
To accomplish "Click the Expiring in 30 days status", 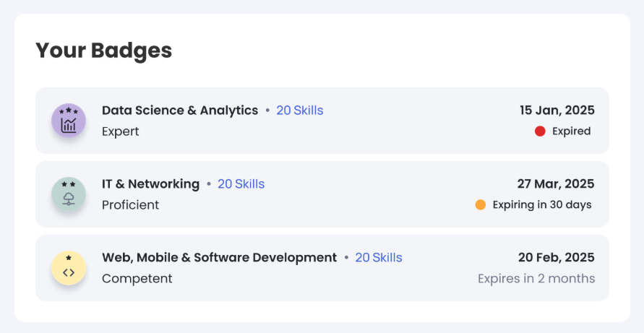I will (x=542, y=204).
